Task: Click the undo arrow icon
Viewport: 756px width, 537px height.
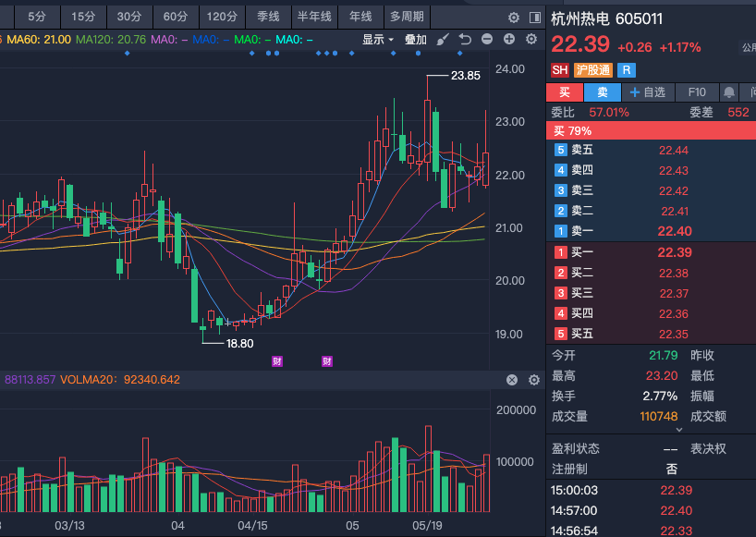Action: point(465,39)
